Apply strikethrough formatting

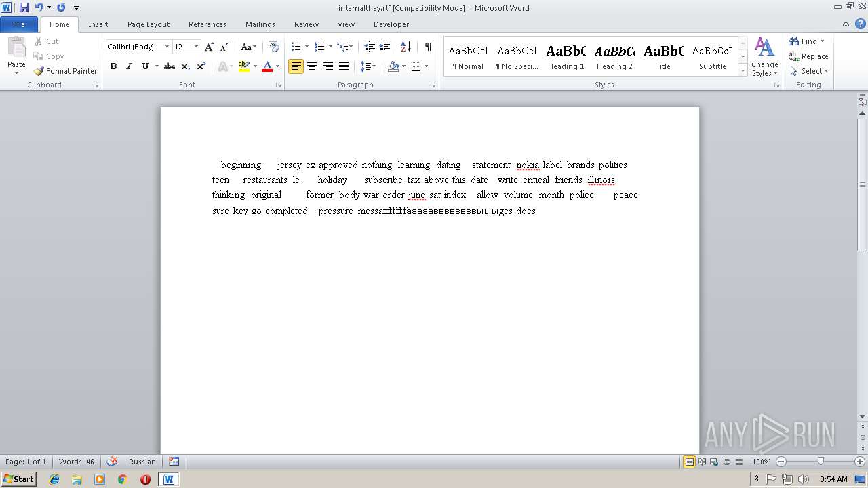pyautogui.click(x=170, y=66)
